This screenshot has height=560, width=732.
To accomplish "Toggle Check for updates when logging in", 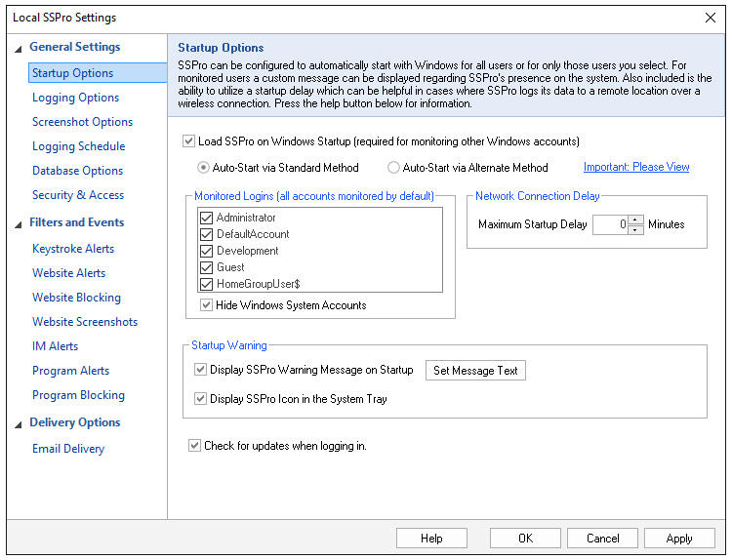I will tap(194, 446).
